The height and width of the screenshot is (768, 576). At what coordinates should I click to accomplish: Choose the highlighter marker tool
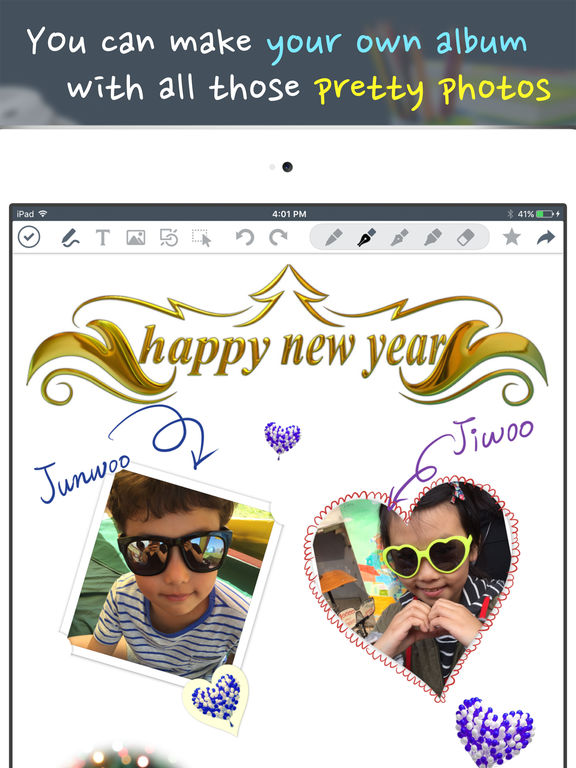[x=432, y=238]
